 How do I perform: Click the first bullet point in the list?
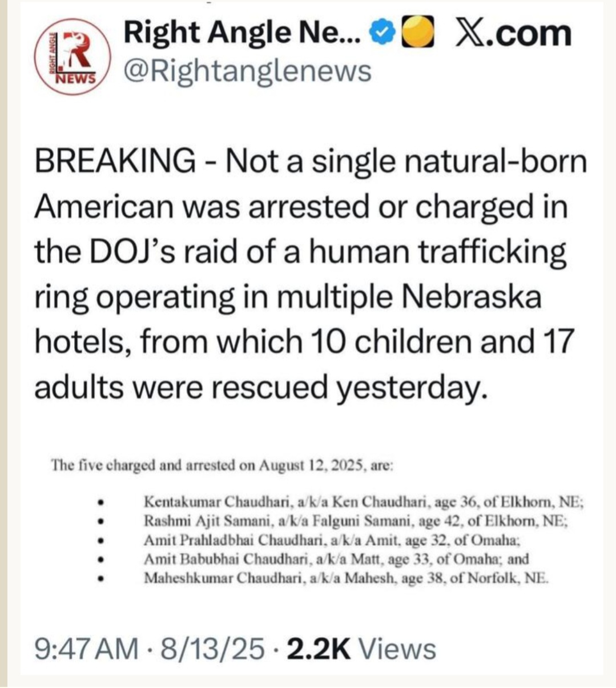(x=100, y=504)
